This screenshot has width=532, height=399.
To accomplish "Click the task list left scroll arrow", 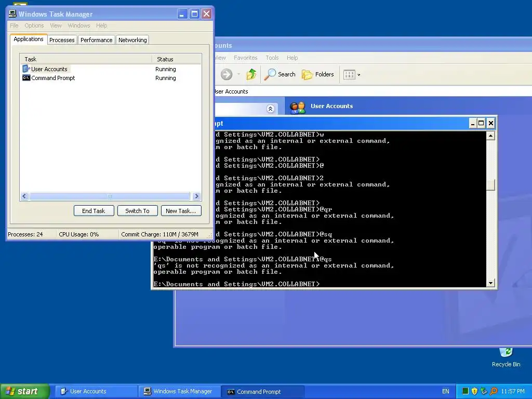I will pyautogui.click(x=24, y=196).
